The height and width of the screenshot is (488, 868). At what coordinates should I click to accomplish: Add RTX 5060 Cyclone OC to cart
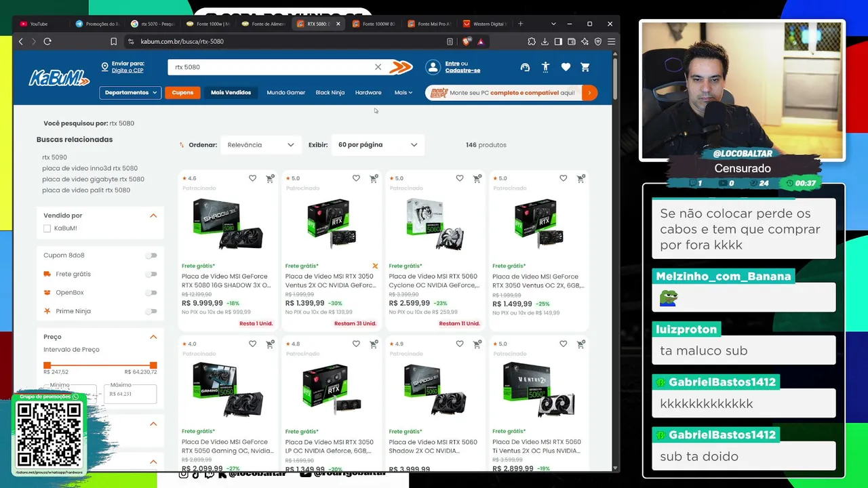(x=477, y=178)
